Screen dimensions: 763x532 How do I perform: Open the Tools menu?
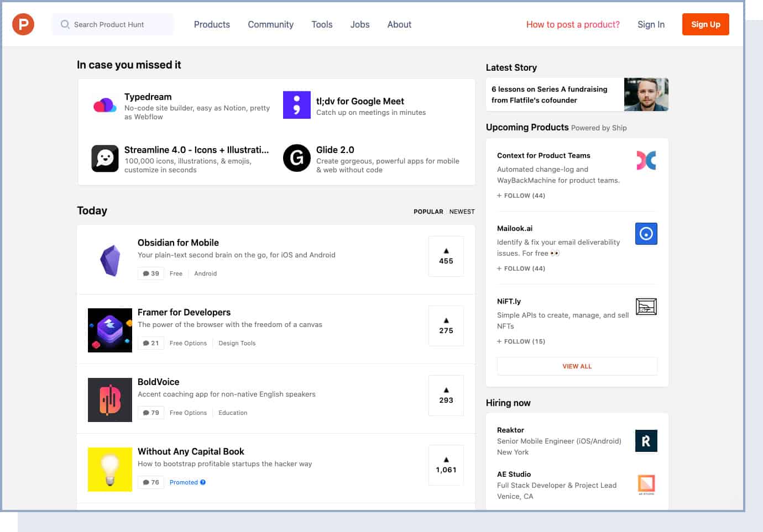322,24
